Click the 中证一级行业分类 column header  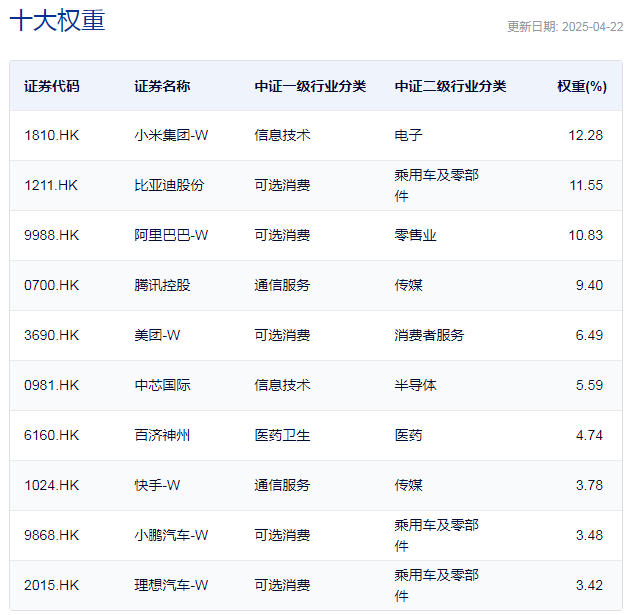click(310, 86)
